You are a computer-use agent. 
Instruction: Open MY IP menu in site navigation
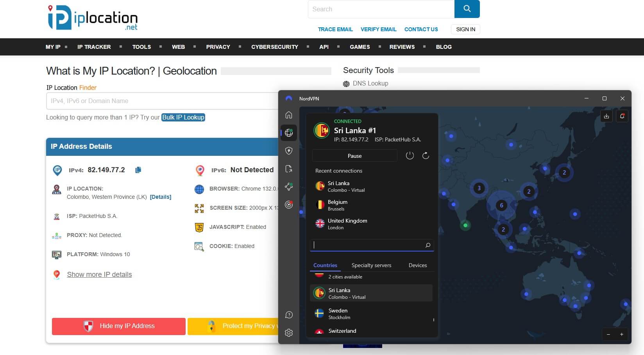pos(53,47)
